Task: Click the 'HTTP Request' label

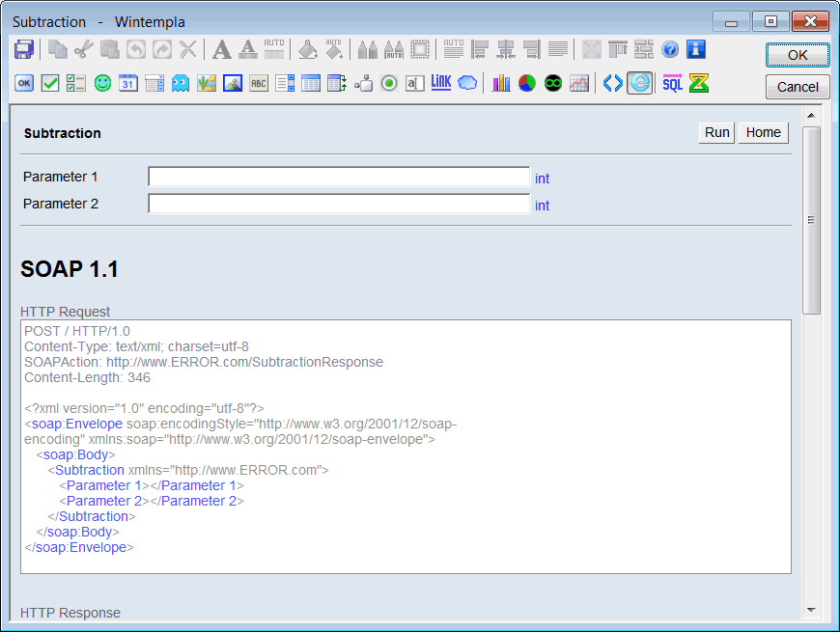Action: coord(65,312)
